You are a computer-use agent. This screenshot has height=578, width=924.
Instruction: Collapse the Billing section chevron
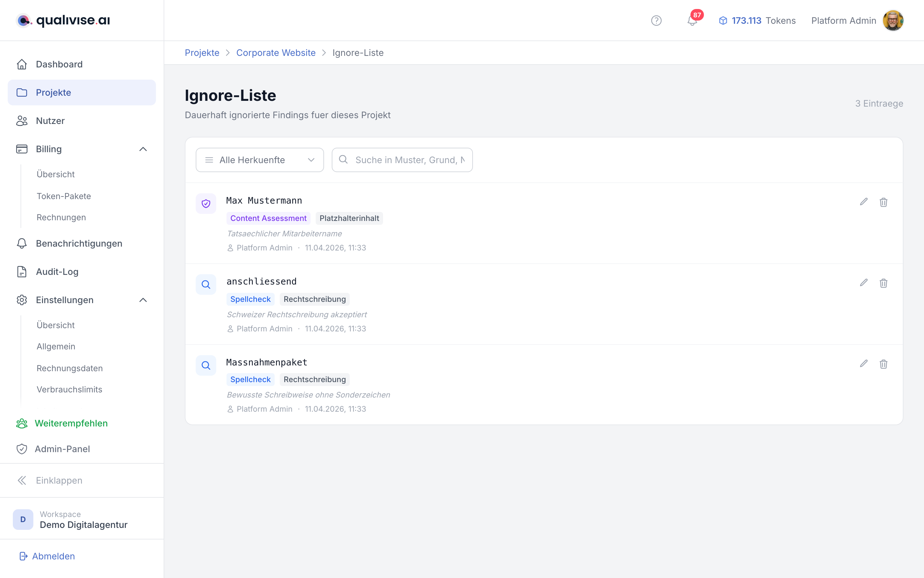143,149
